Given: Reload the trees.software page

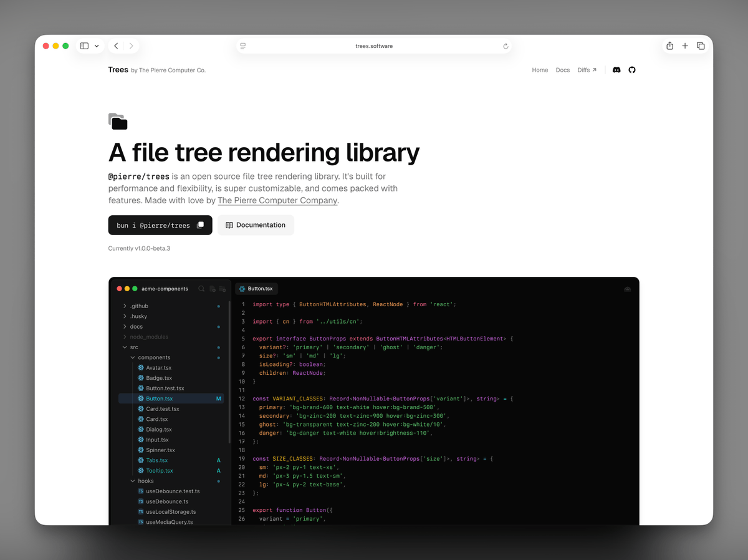Looking at the screenshot, I should click(x=506, y=46).
